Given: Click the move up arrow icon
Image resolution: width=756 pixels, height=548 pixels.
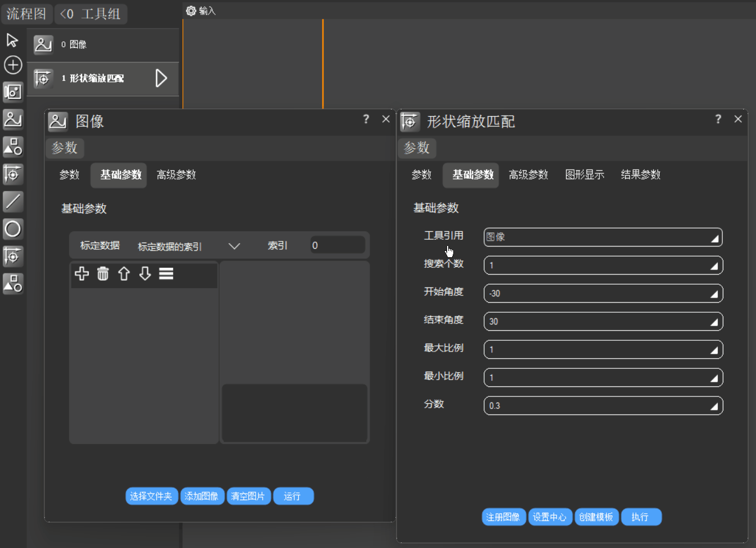Looking at the screenshot, I should tap(124, 273).
